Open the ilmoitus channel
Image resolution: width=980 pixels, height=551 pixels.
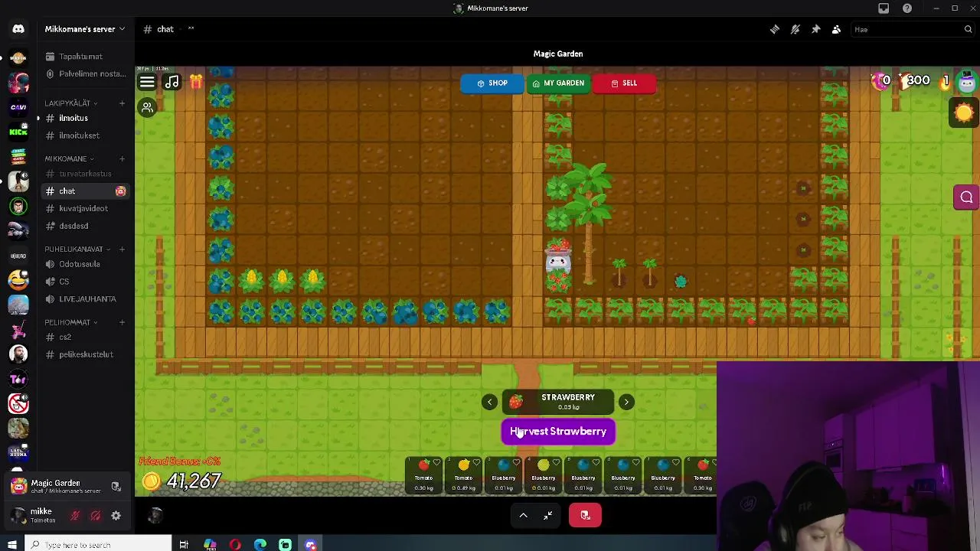point(73,118)
